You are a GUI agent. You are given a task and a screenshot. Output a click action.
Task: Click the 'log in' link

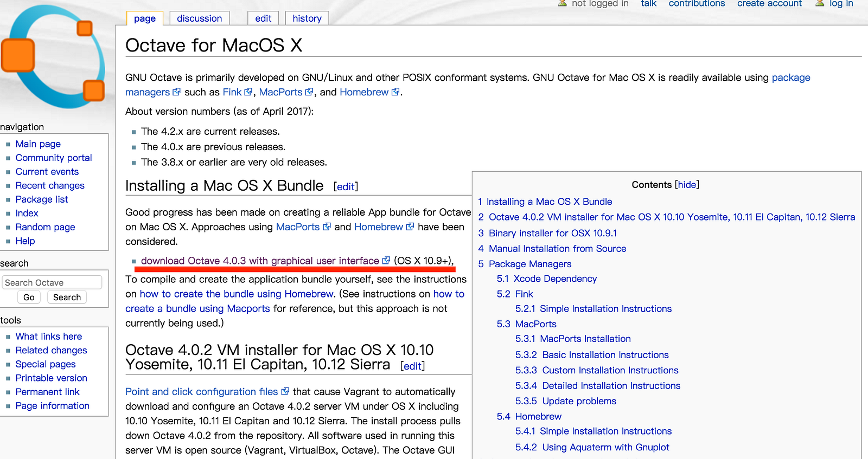tap(841, 4)
